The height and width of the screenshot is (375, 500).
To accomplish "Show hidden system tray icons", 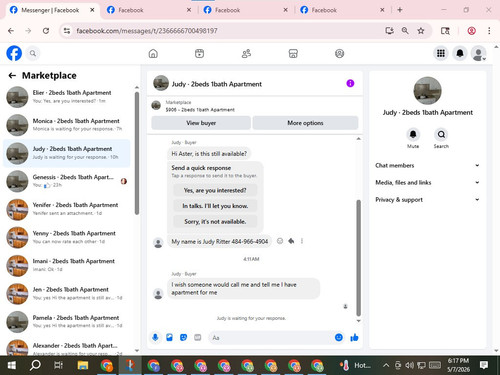I will [x=386, y=365].
